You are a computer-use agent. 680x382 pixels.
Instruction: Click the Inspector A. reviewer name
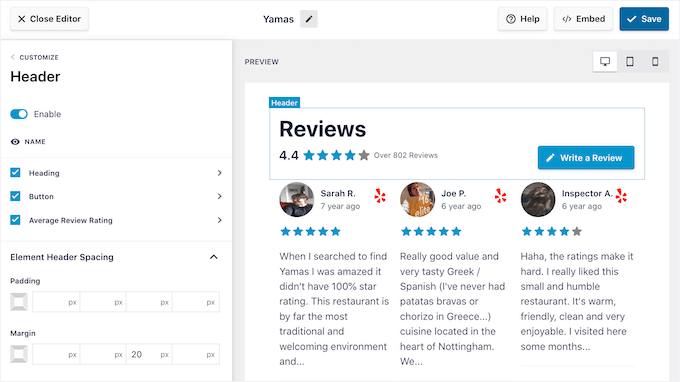click(587, 193)
